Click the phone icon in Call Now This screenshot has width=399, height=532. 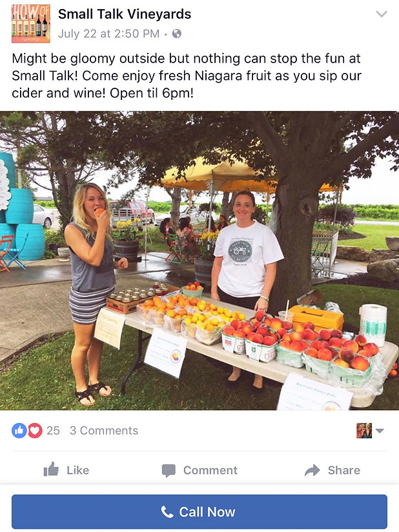click(167, 511)
